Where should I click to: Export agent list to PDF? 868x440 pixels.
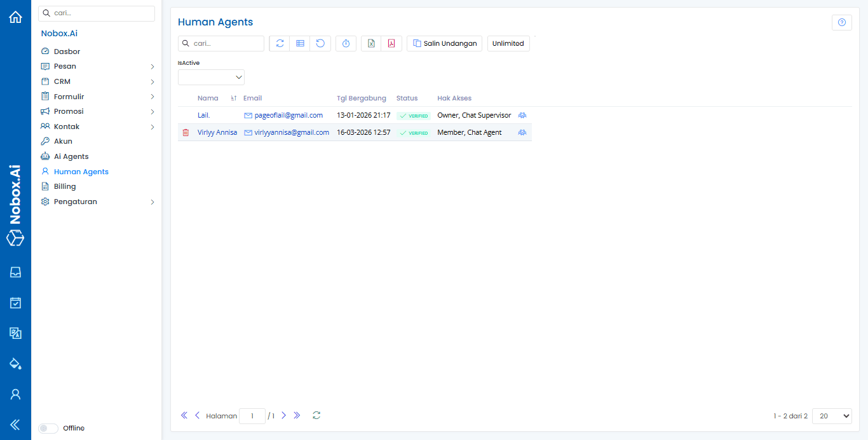391,43
